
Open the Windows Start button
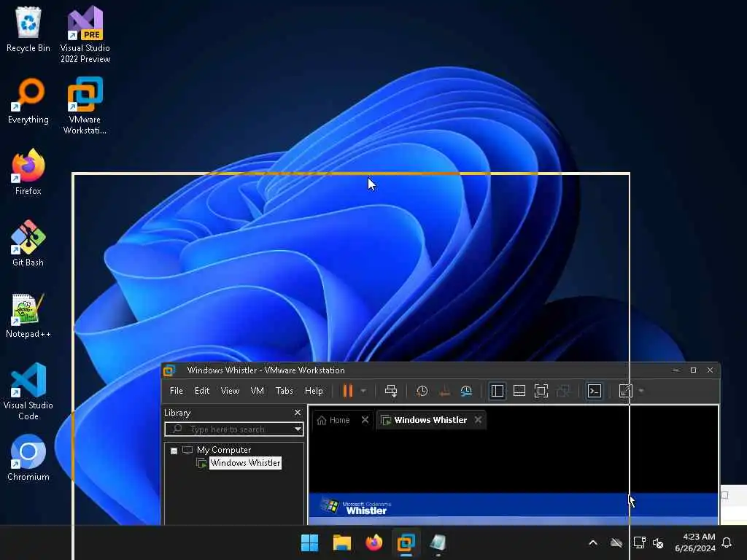click(x=309, y=542)
